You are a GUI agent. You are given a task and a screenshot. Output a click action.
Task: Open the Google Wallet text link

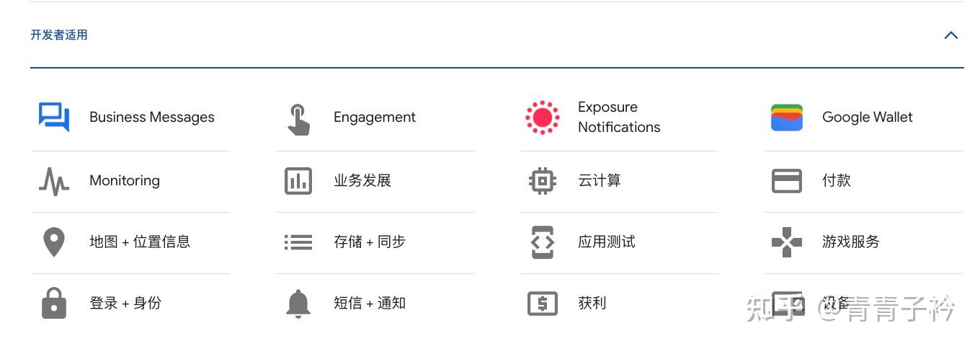click(867, 117)
